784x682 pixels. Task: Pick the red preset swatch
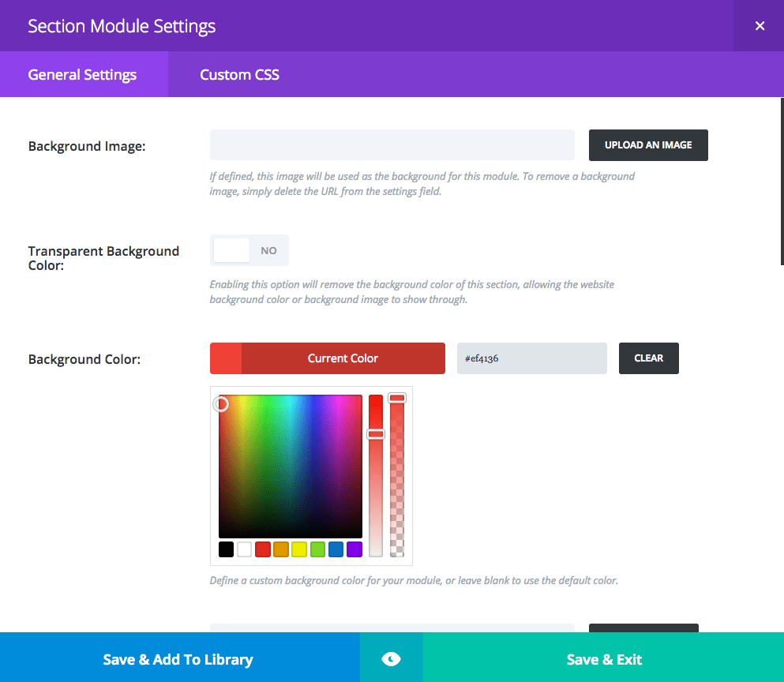click(263, 549)
